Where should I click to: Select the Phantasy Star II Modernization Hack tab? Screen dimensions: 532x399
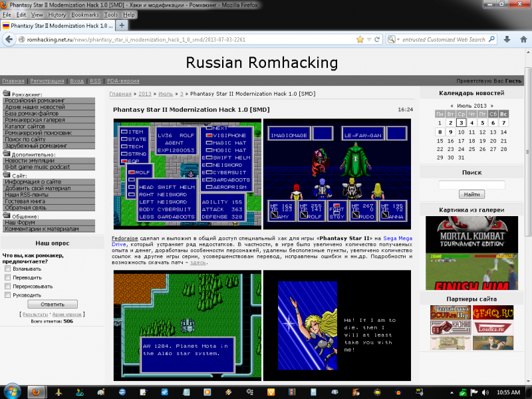pyautogui.click(x=58, y=25)
